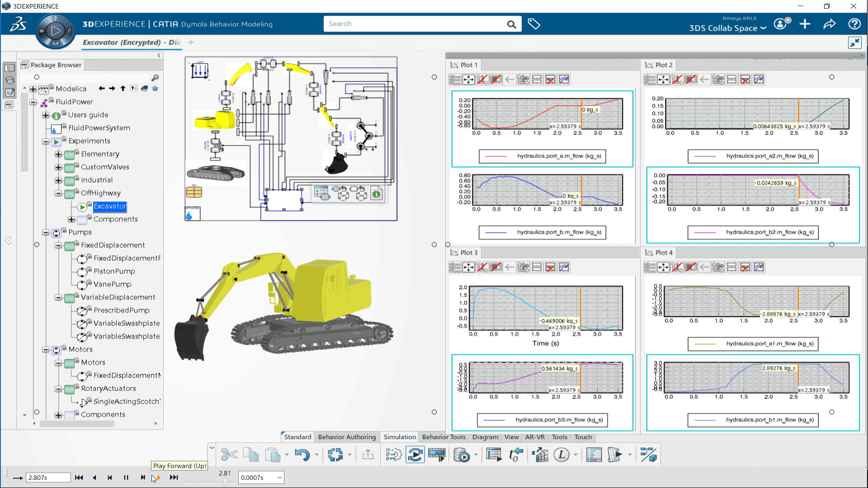868x488 pixels.
Task: Click the Update refresh arrows icon
Action: coord(335,455)
